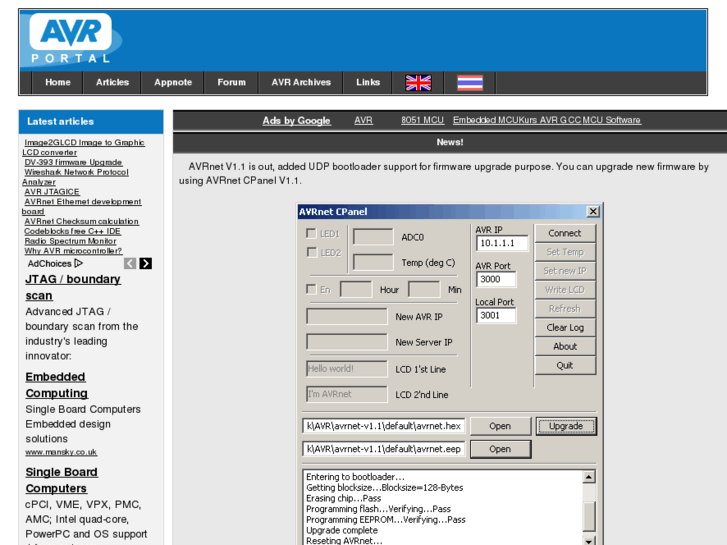Switch site language with the UK flag
Viewport: 727px width, 545px height.
point(418,83)
